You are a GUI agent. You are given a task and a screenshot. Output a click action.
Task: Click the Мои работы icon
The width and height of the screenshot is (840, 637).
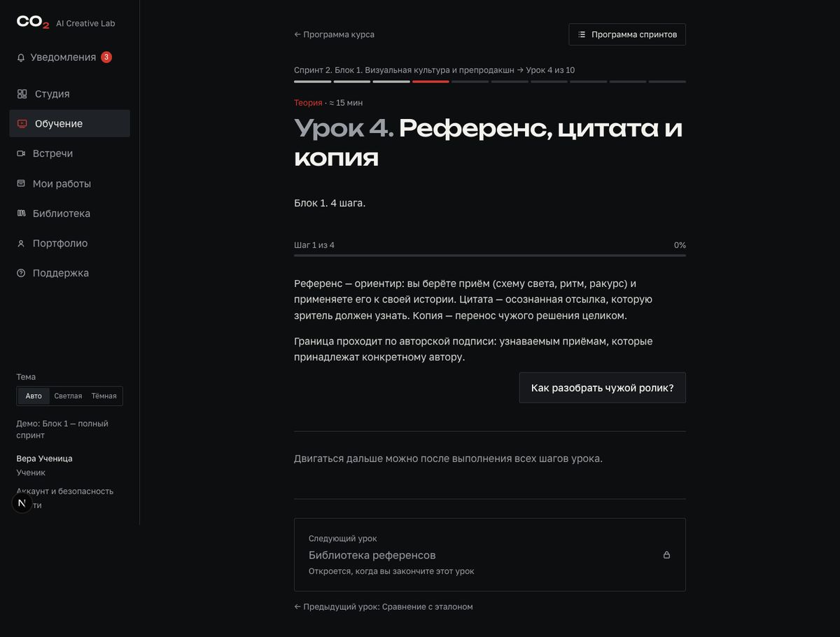[x=21, y=183]
